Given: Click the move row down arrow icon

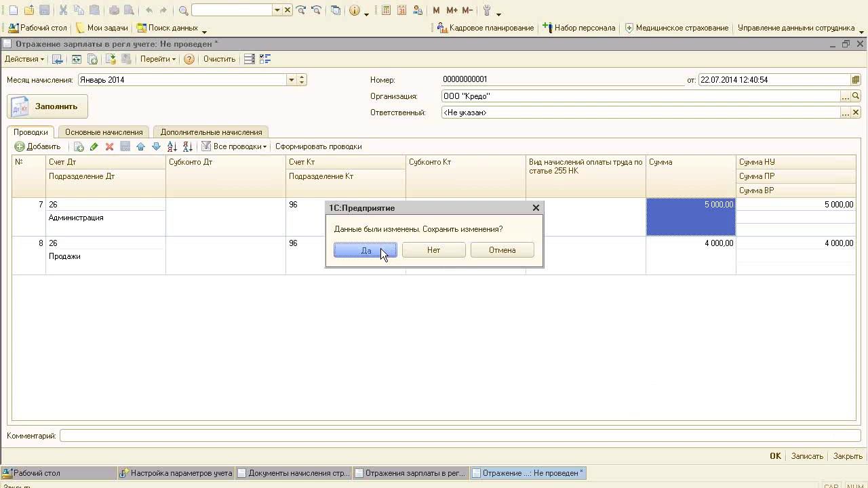Looking at the screenshot, I should (x=156, y=146).
